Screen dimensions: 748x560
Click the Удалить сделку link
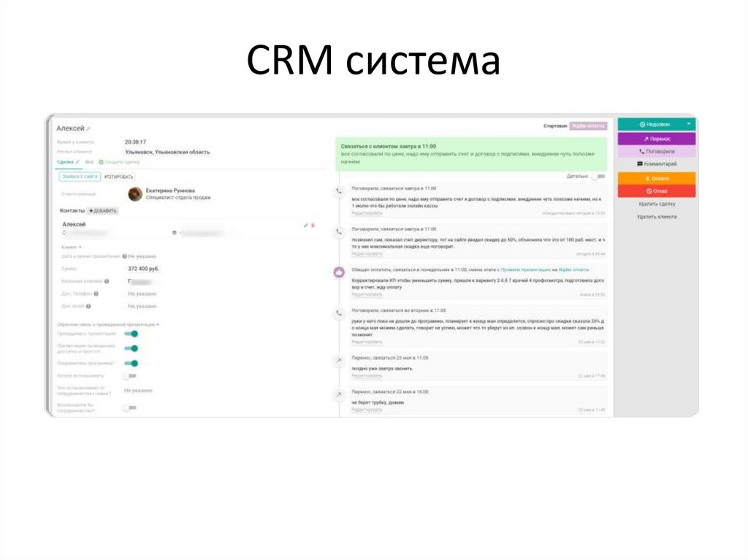click(x=656, y=204)
